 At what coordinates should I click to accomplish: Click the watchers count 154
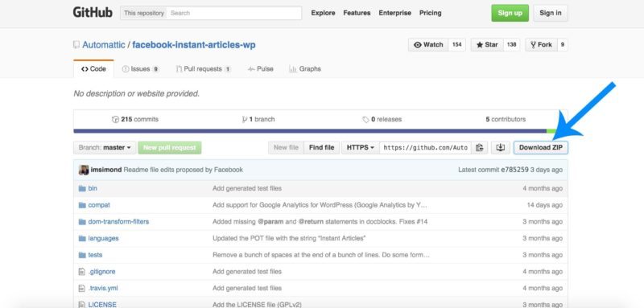point(456,45)
